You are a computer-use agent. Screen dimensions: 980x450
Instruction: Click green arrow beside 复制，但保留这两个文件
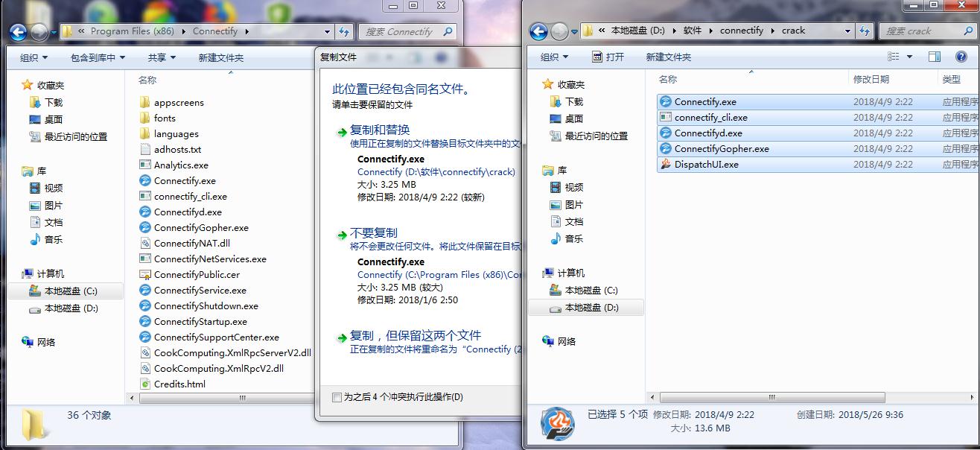click(x=342, y=337)
